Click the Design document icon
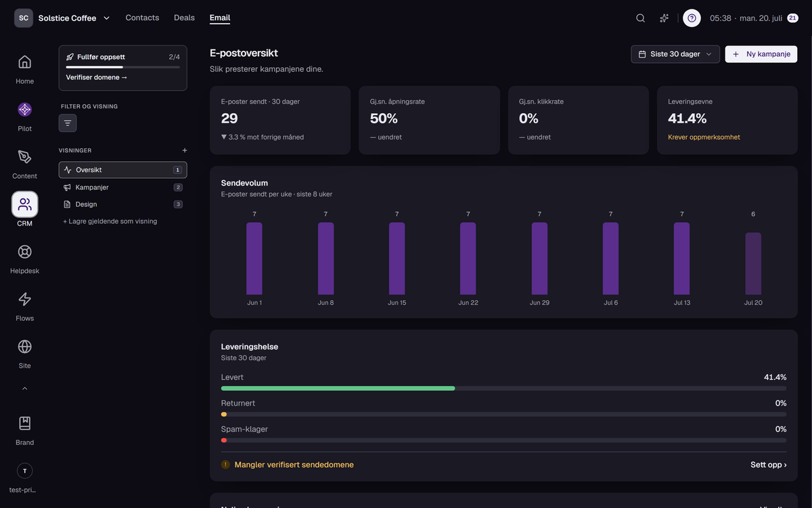 67,204
